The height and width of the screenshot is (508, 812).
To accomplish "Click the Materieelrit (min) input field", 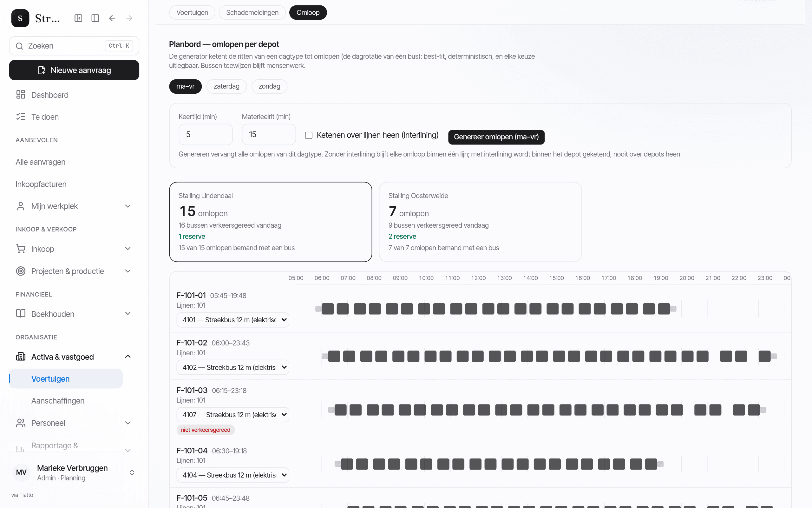I will tap(269, 134).
